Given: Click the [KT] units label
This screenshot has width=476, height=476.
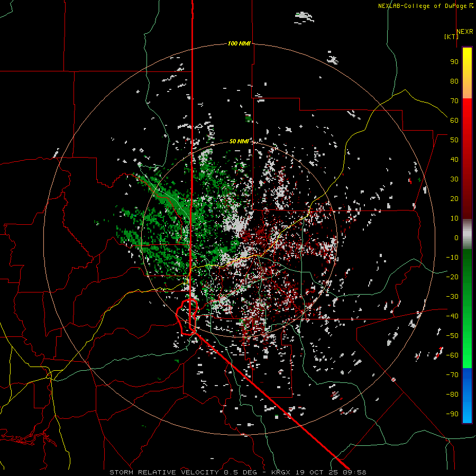Looking at the screenshot, I should tap(452, 36).
